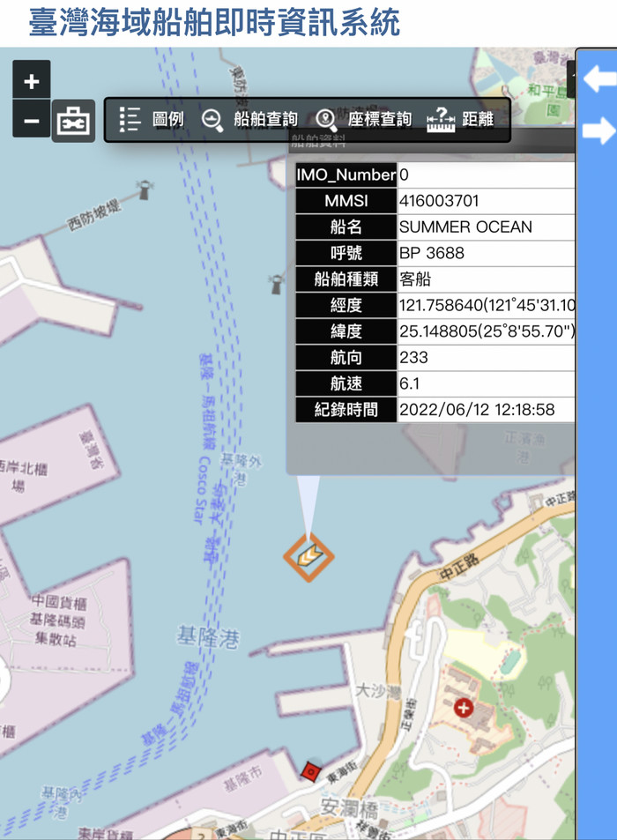This screenshot has width=617, height=840.
Task: Zoom out the map with minus button
Action: point(32,120)
